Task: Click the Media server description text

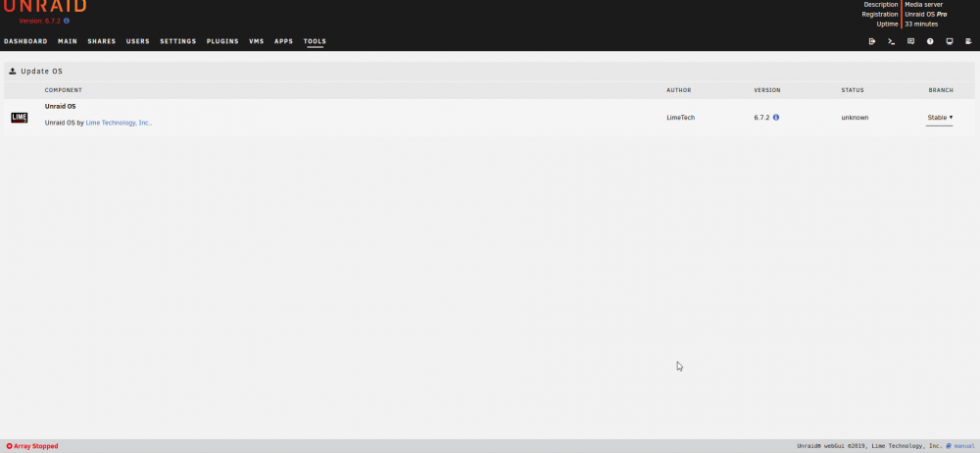Action: tap(924, 4)
